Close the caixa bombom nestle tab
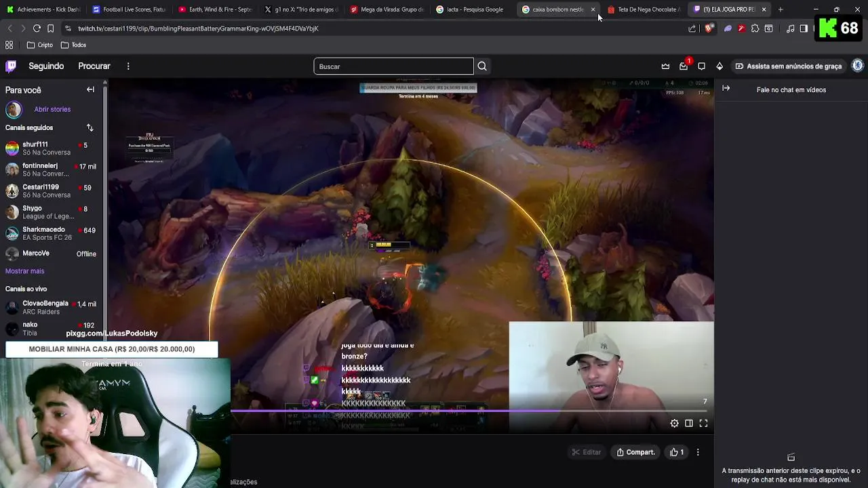This screenshot has height=488, width=868. [x=593, y=9]
